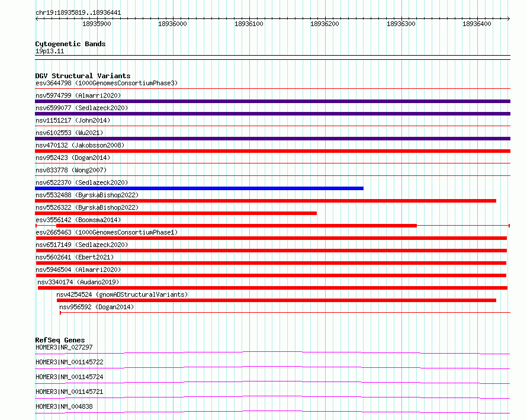This screenshot has height=420, width=527.
Task: Open the nsv1151217 (John2014) variant
Action: pos(73,120)
